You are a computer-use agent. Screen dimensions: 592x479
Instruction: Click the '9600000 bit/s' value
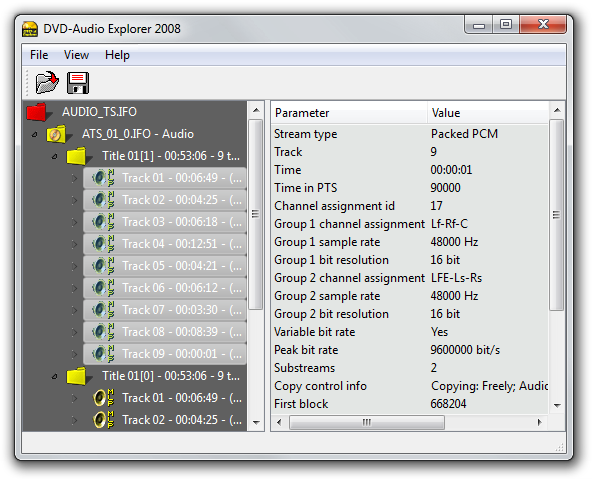point(465,350)
